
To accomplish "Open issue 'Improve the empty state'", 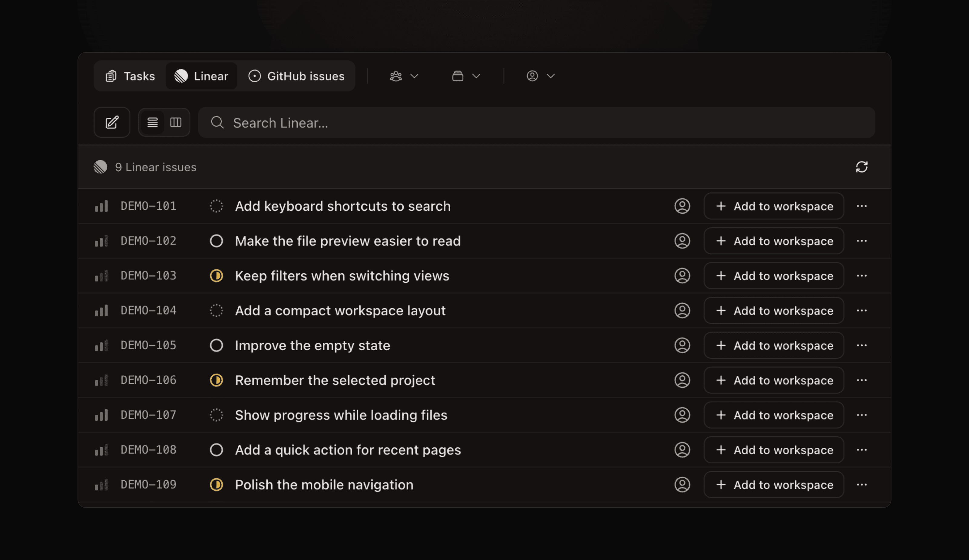I will point(312,345).
